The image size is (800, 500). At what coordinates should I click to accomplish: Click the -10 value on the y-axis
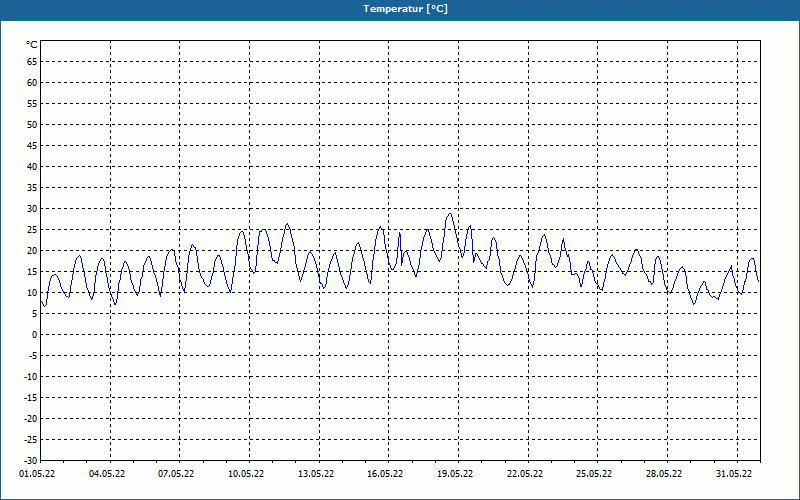[x=31, y=377]
